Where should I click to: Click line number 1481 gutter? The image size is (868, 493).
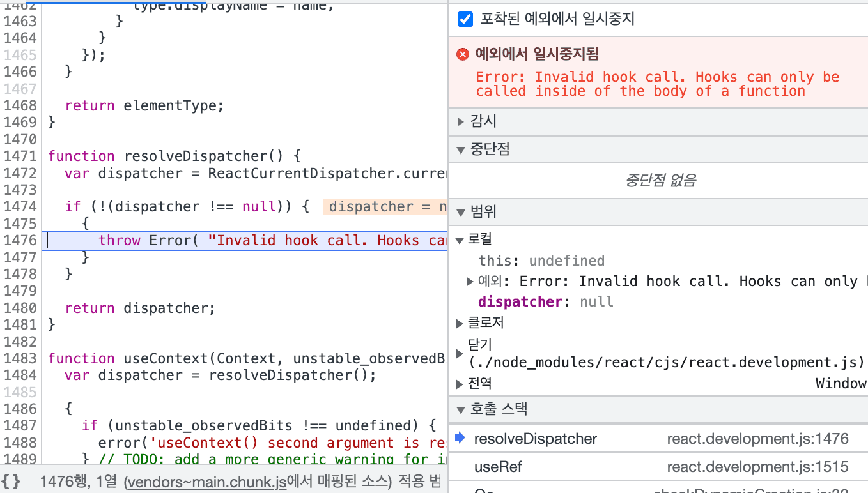pyautogui.click(x=20, y=324)
